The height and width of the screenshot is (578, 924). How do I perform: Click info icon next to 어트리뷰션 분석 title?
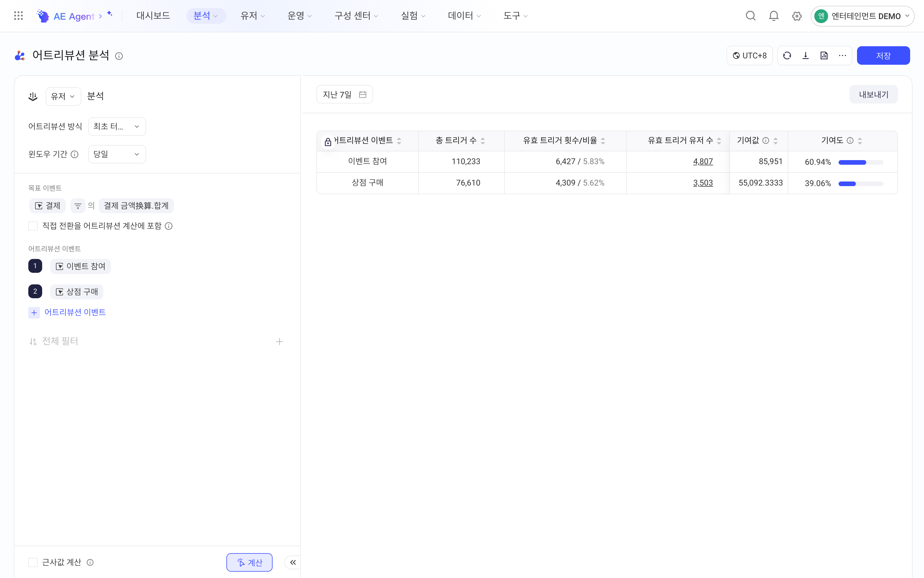(119, 56)
